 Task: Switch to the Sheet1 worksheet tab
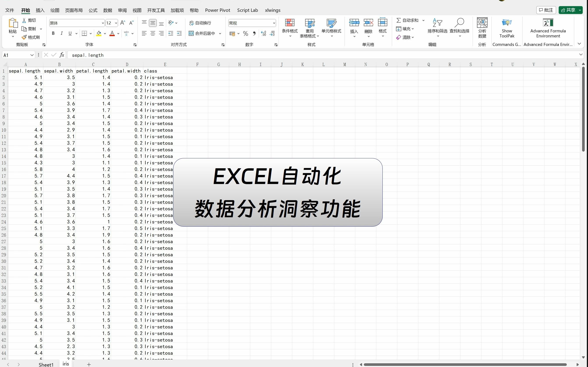click(x=46, y=364)
